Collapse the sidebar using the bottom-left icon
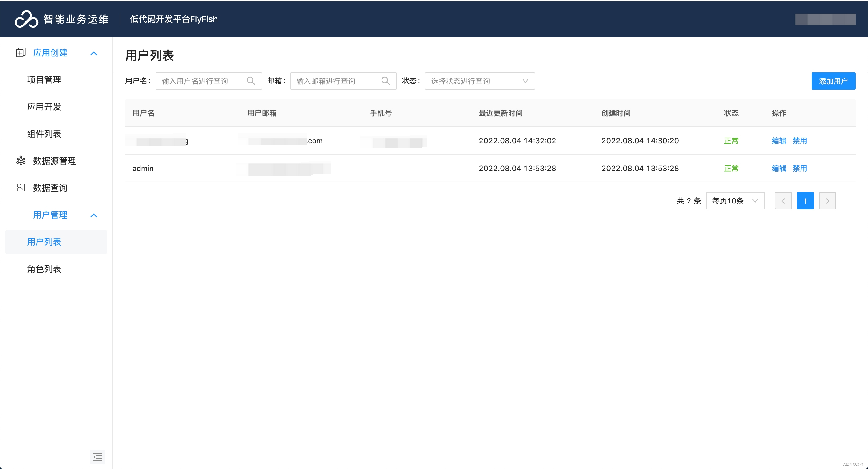Image resolution: width=868 pixels, height=469 pixels. click(97, 457)
